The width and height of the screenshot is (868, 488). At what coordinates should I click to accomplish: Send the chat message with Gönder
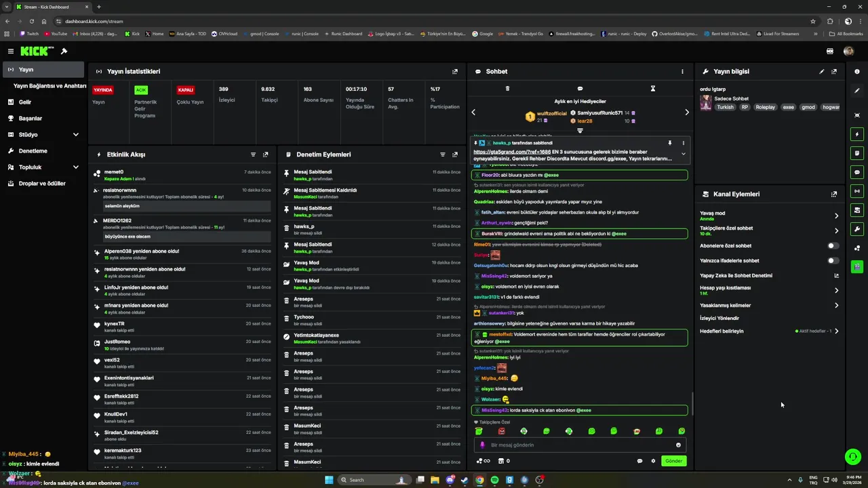(x=673, y=461)
